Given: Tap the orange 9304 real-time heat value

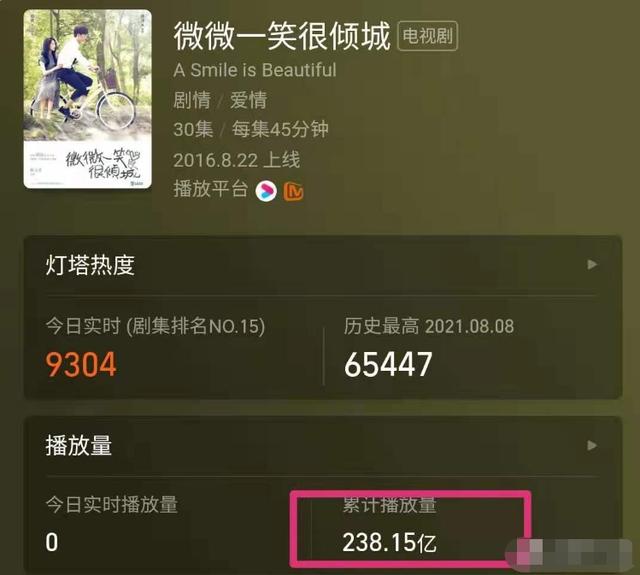Looking at the screenshot, I should 81,364.
